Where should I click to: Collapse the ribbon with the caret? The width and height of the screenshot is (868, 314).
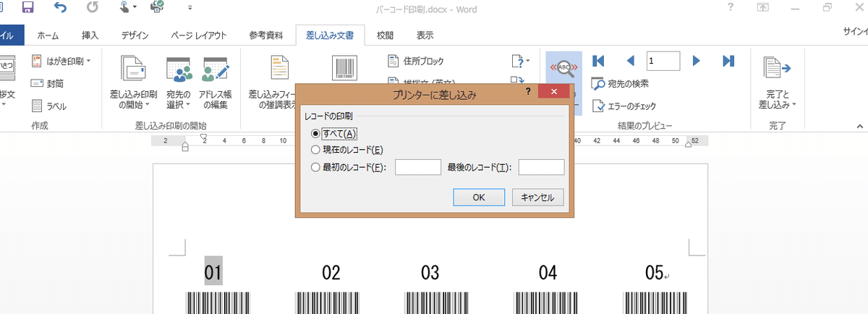click(861, 125)
